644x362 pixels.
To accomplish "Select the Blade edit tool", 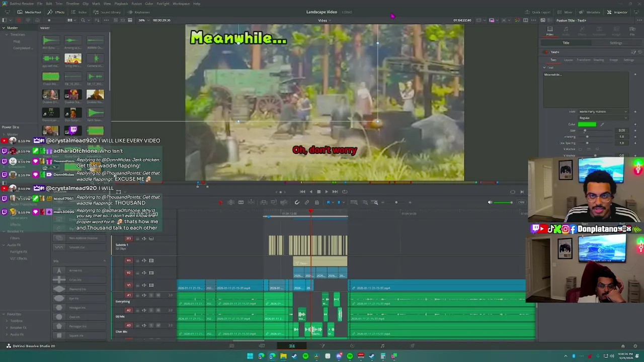I will coord(241,203).
